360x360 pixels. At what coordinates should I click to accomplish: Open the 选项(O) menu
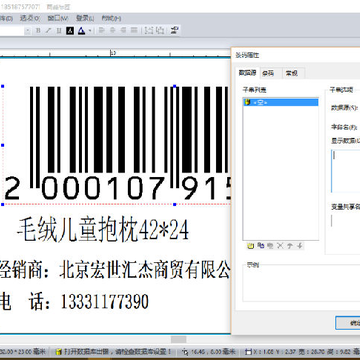point(29,18)
